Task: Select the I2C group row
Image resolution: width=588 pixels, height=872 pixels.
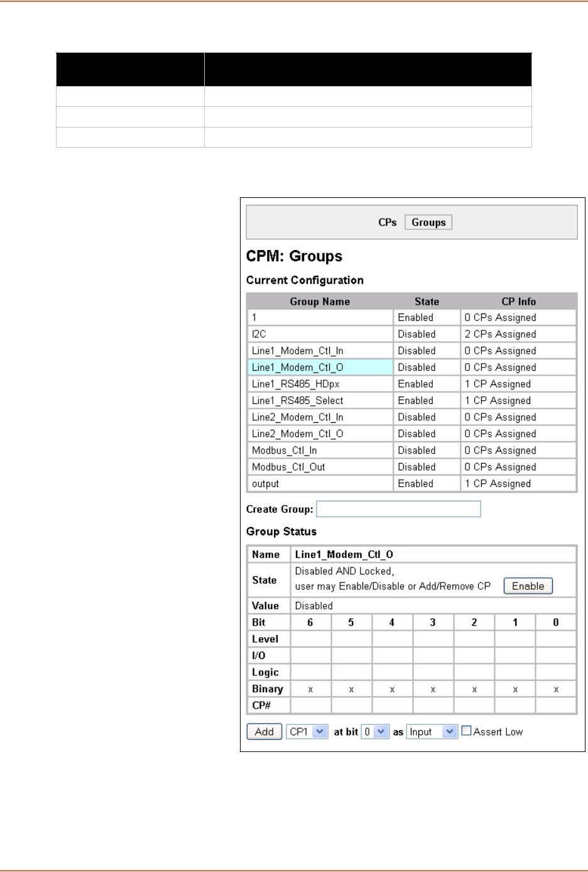Action: coord(259,334)
